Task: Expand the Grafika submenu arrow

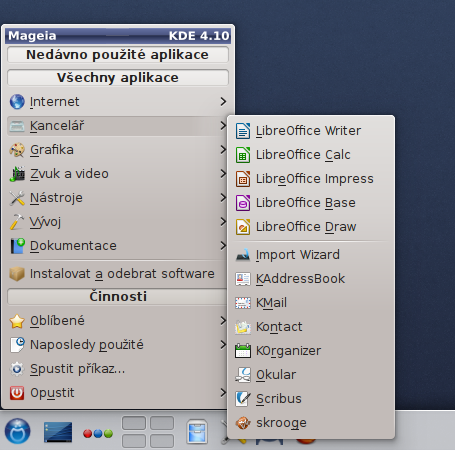Action: 223,150
